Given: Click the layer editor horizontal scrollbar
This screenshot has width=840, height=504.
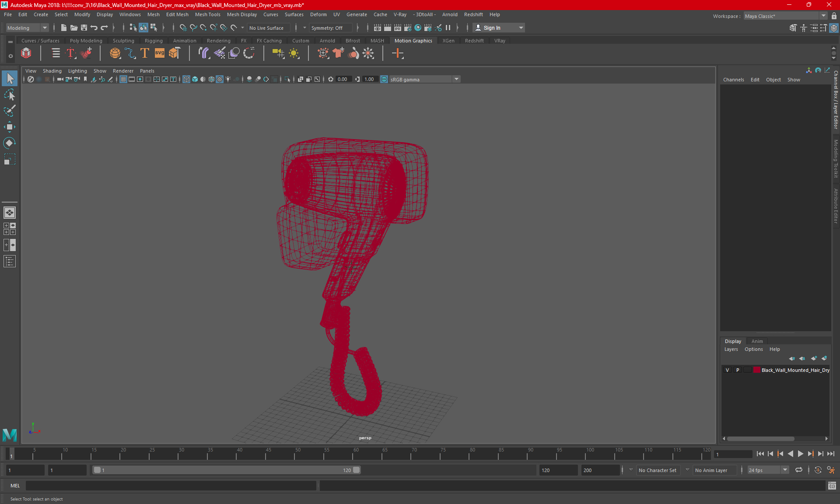Looking at the screenshot, I should pos(760,438).
